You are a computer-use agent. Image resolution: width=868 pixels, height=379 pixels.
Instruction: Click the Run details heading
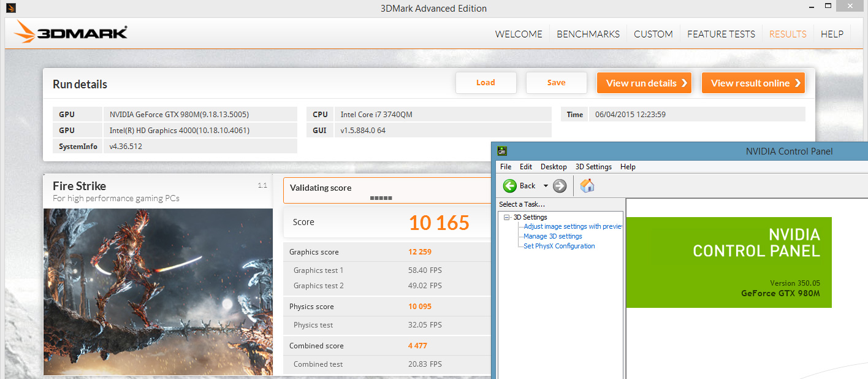80,85
